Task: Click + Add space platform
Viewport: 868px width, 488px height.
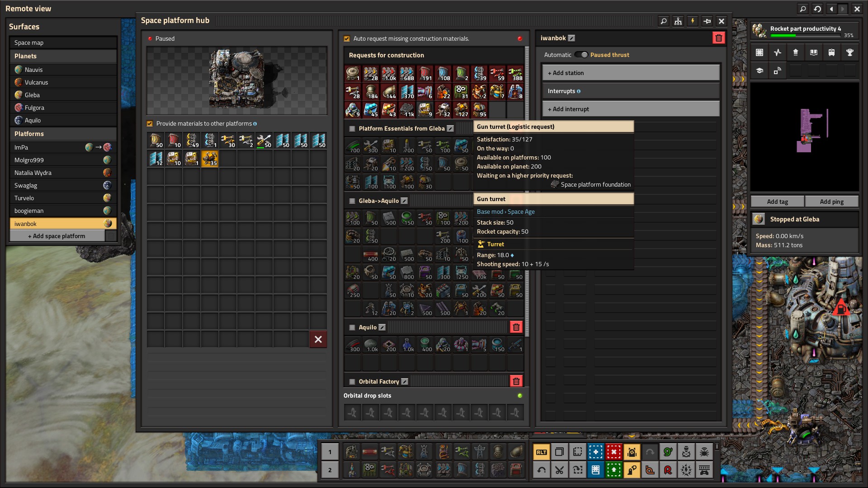Action: pyautogui.click(x=57, y=236)
